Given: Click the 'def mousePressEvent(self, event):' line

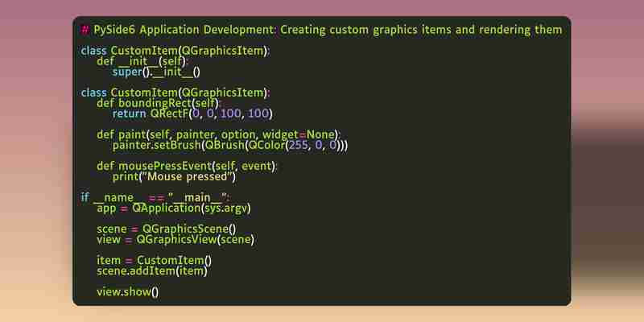Looking at the screenshot, I should (187, 167).
